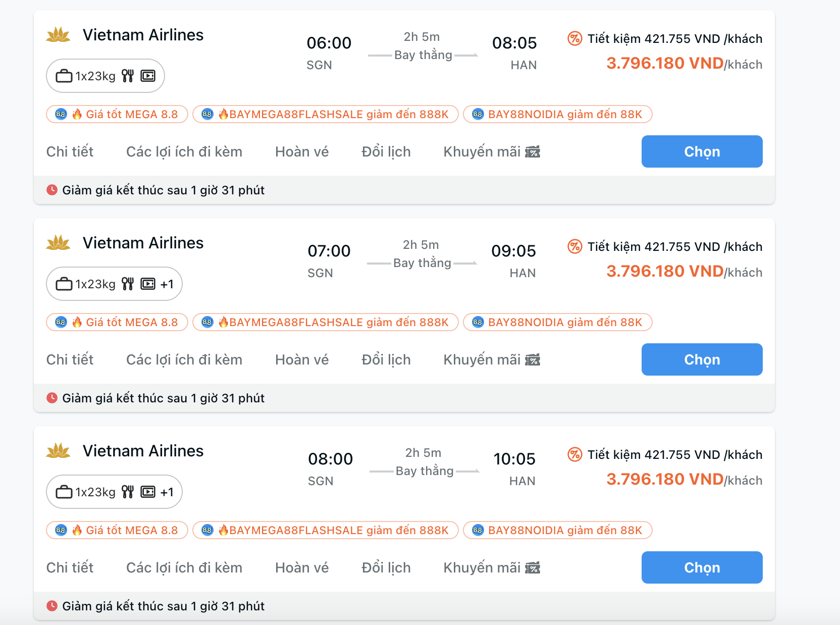Click the savings percent icon on 06:00 flight

click(x=574, y=39)
